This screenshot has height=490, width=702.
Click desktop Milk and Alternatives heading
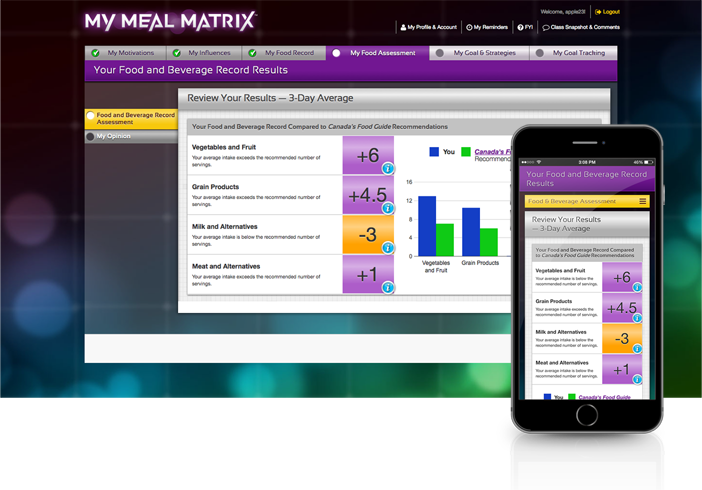point(225,227)
